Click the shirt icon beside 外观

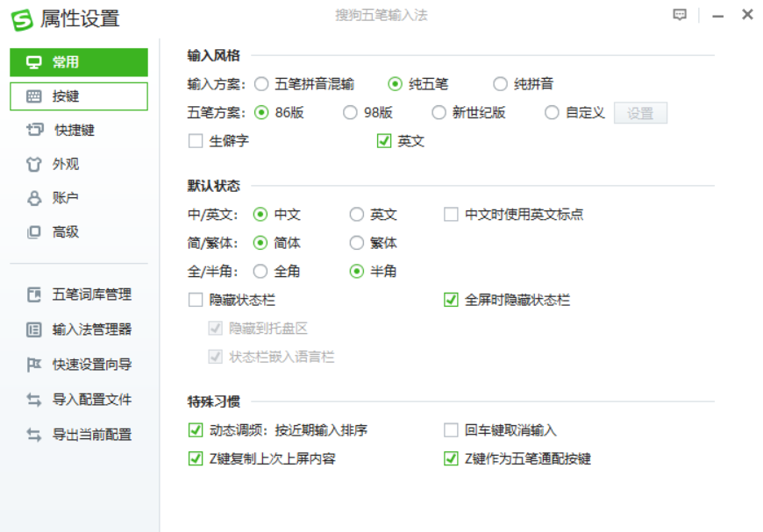click(x=34, y=164)
